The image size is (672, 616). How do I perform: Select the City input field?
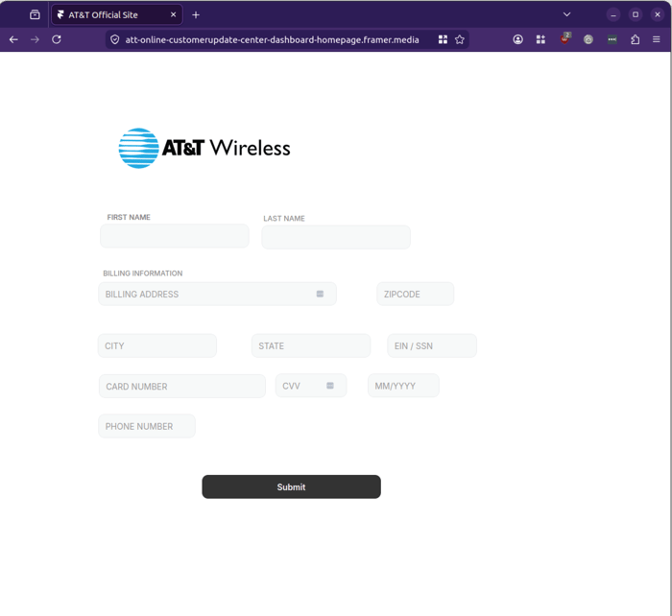point(157,345)
